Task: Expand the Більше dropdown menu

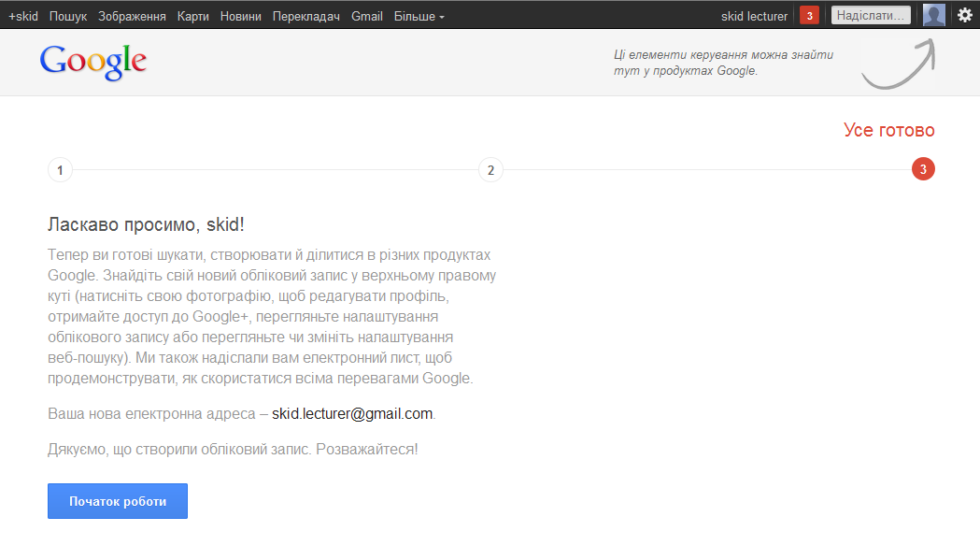Action: pos(419,16)
